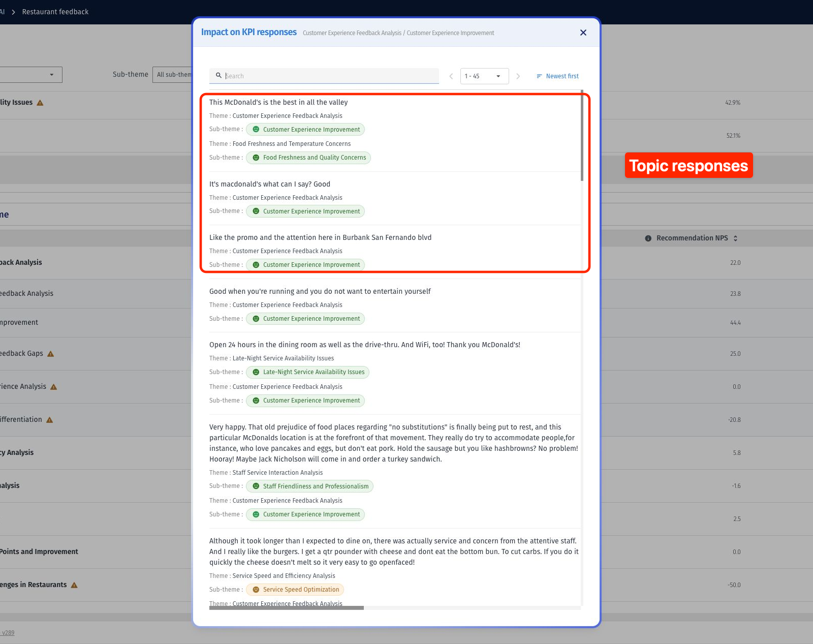Click the sort lines icon beside Newest first

539,76
